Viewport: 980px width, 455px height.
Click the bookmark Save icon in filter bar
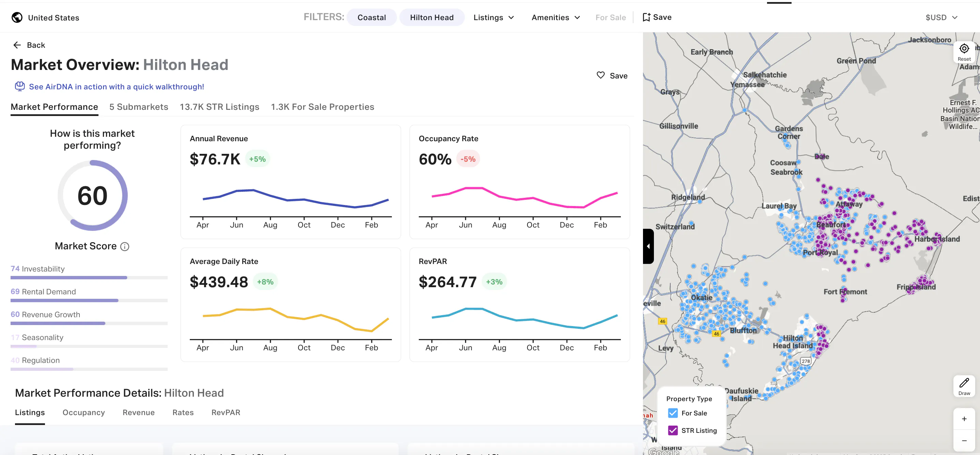(646, 17)
